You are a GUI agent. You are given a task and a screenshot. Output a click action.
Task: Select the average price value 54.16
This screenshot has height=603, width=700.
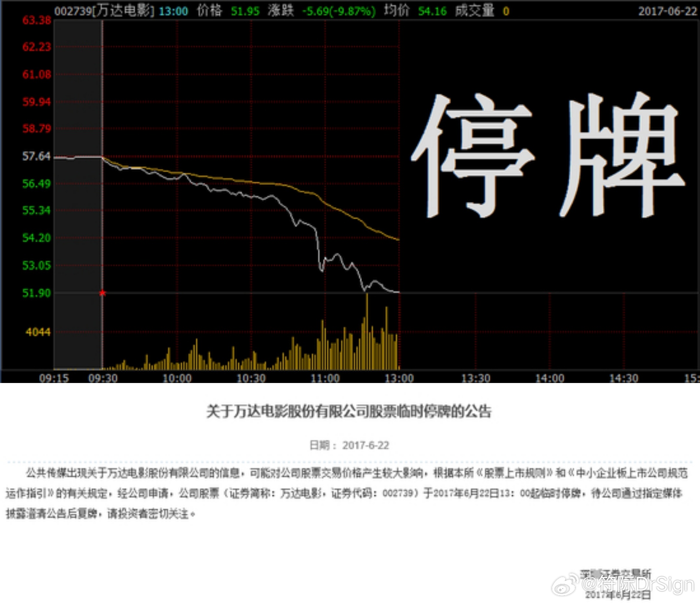pos(432,11)
